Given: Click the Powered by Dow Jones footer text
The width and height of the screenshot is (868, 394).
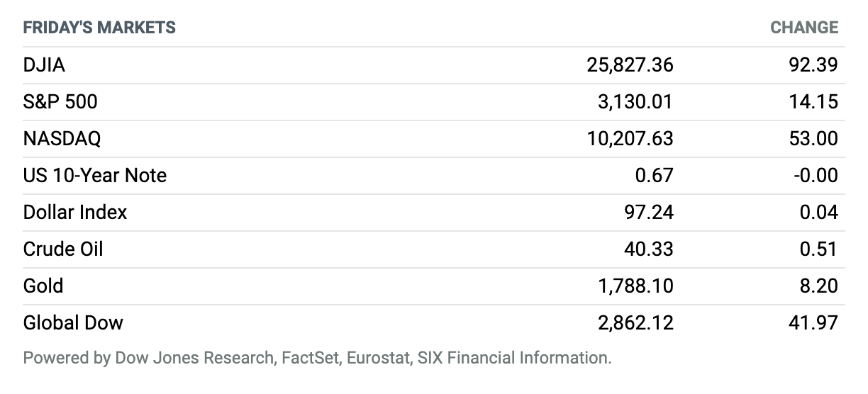Looking at the screenshot, I should [317, 358].
